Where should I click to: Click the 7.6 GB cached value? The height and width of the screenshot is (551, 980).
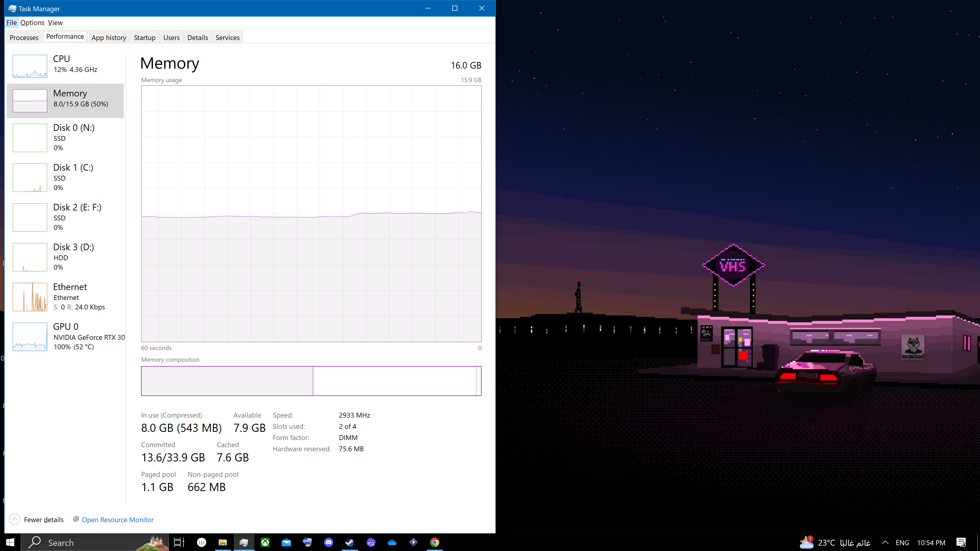[233, 457]
